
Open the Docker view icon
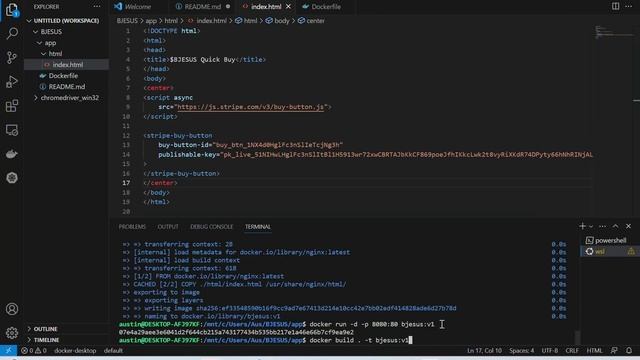(x=12, y=154)
